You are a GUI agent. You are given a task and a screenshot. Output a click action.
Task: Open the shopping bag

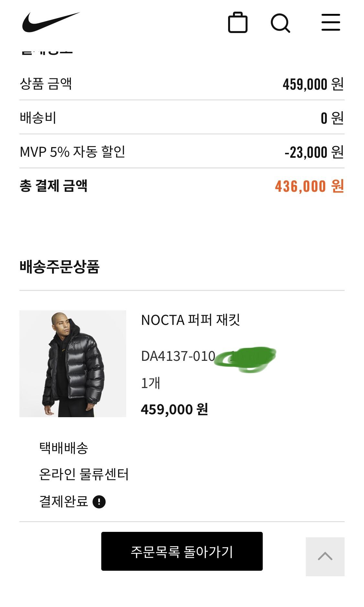pyautogui.click(x=238, y=23)
